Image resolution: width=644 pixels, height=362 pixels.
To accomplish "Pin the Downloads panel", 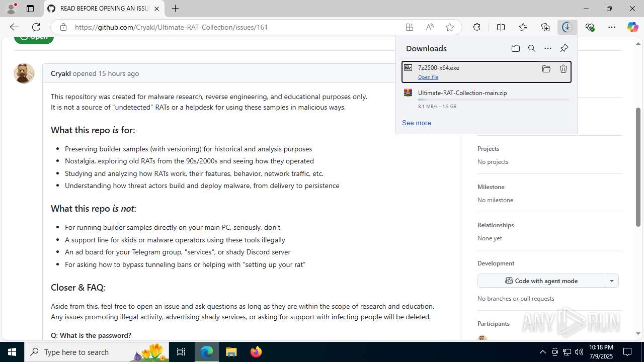I will [564, 48].
